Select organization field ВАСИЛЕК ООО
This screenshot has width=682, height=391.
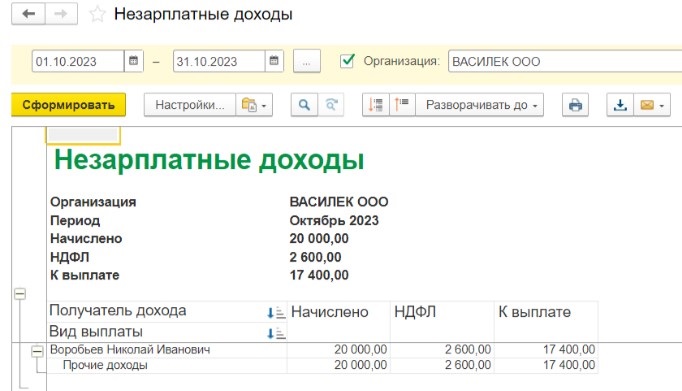565,61
